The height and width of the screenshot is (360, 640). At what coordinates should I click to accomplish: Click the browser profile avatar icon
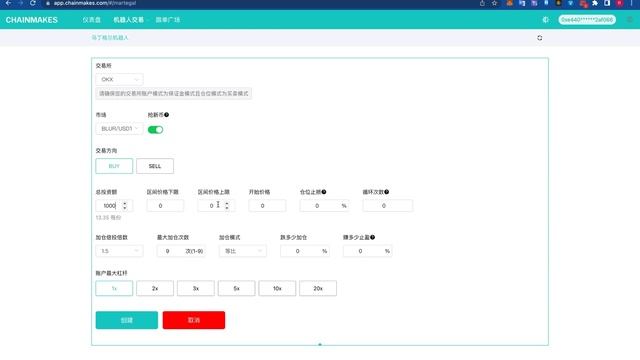(619, 3)
